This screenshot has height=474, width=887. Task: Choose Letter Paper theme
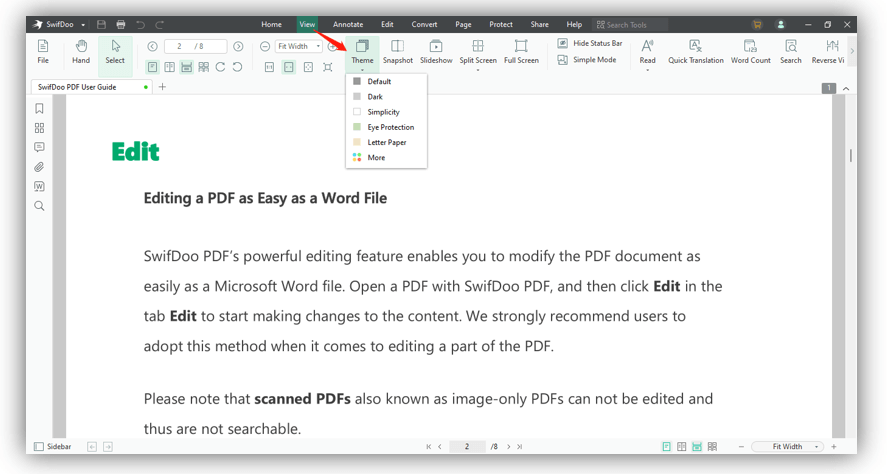(386, 143)
